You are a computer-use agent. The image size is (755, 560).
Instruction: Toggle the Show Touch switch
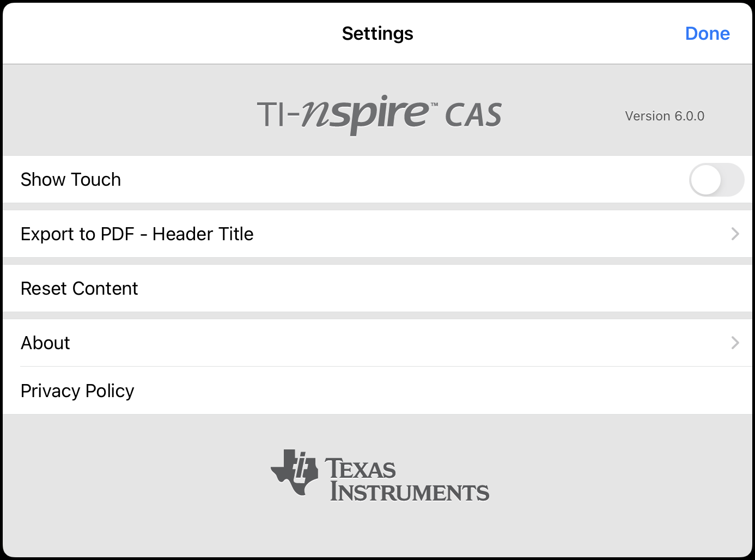(x=716, y=180)
